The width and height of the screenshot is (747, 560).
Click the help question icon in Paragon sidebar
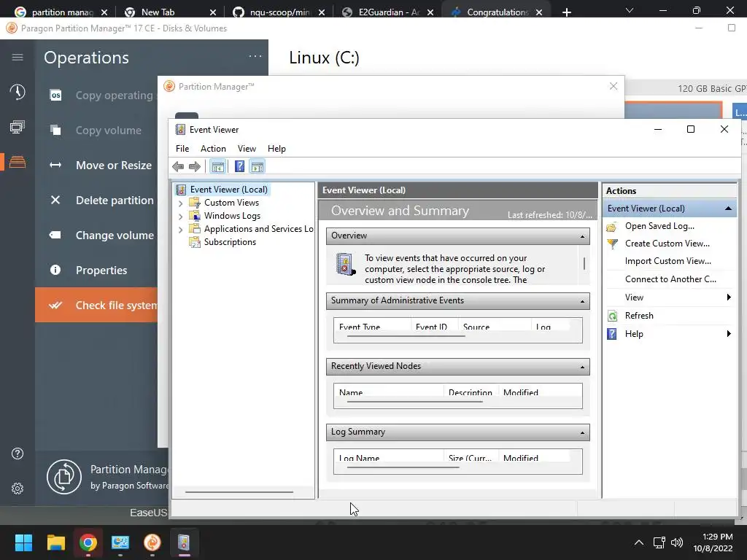pyautogui.click(x=18, y=454)
